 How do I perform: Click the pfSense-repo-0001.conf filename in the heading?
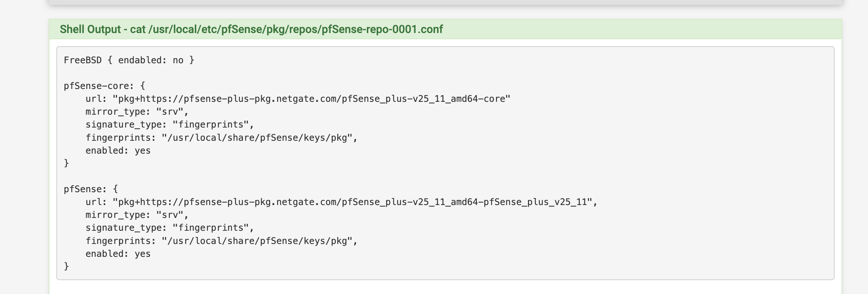point(382,29)
